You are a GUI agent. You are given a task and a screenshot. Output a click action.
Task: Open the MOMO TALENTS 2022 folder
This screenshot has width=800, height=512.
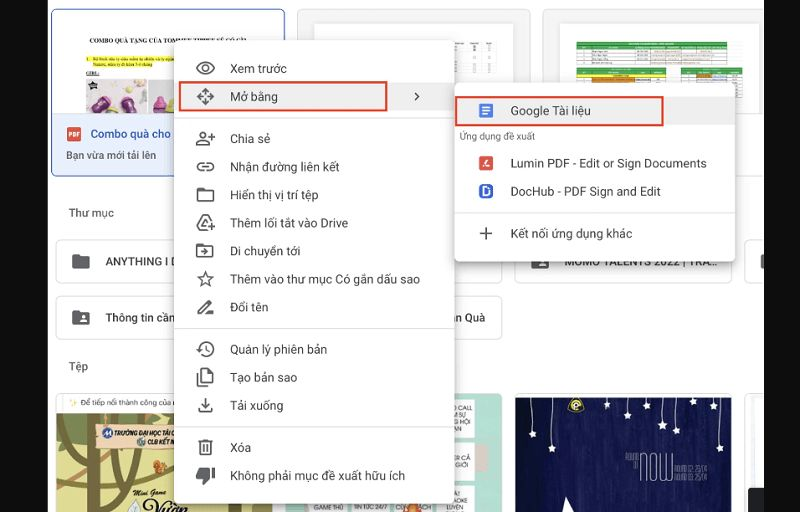coord(622,270)
